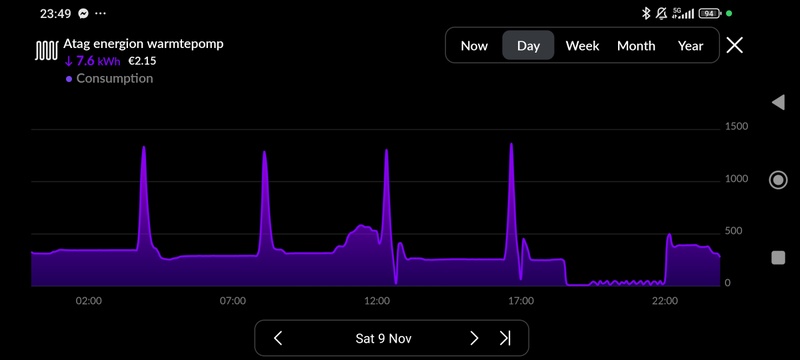Screen dimensions: 800x360
Task: Open the Week view tab
Action: 582,46
